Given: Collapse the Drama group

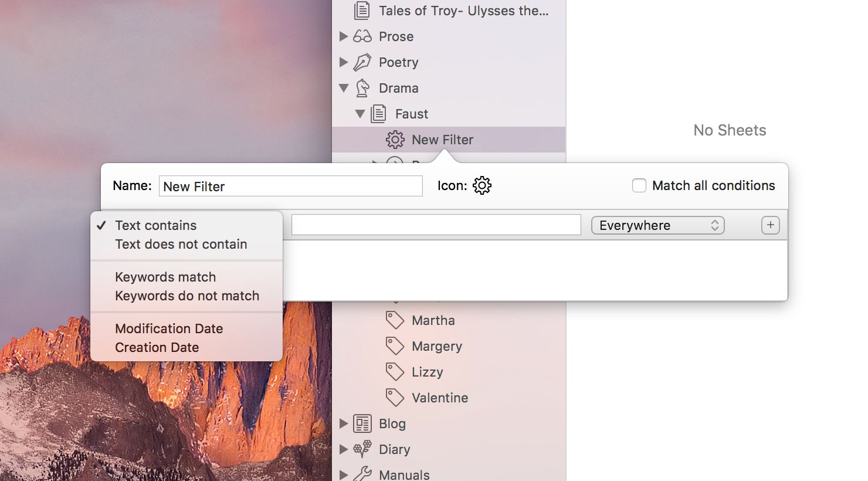Looking at the screenshot, I should (x=344, y=88).
